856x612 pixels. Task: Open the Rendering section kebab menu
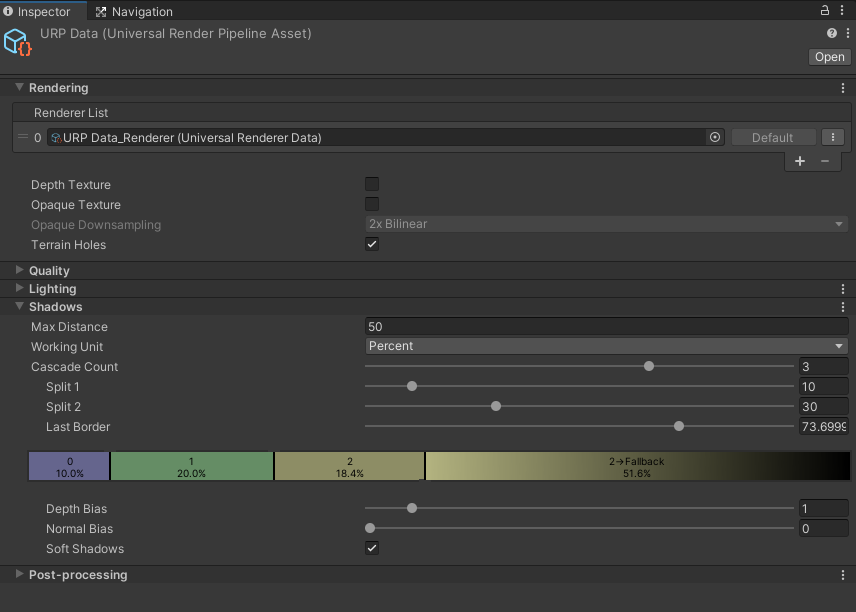point(843,88)
